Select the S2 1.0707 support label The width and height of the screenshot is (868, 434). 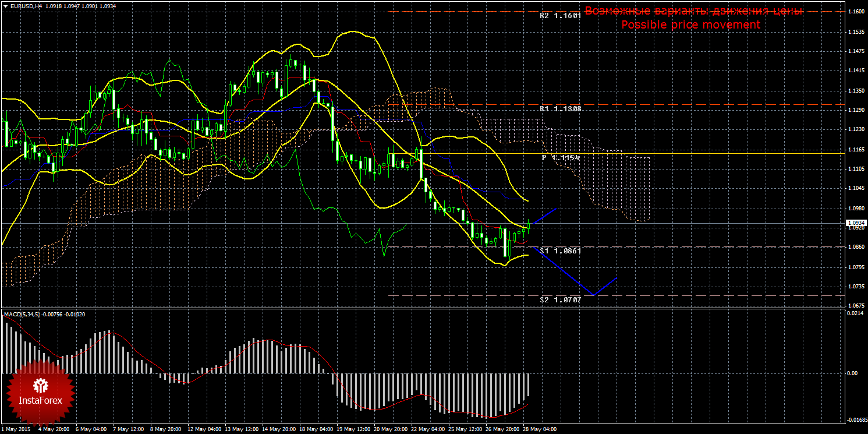[561, 299]
